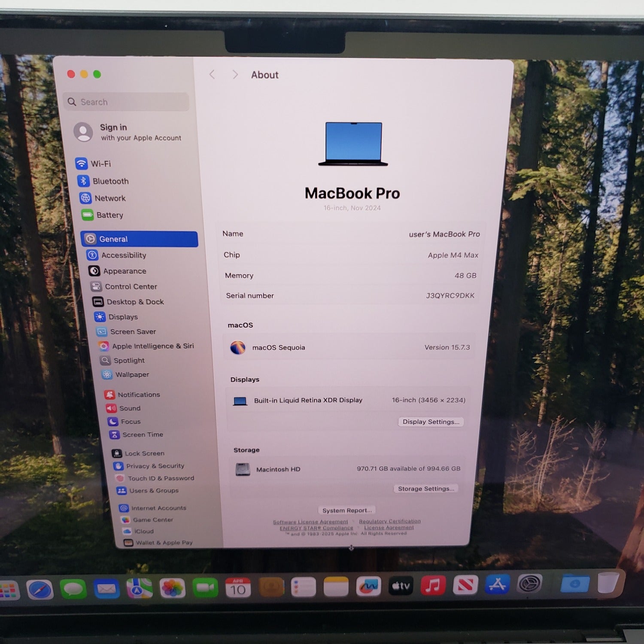Launch Safari from the Dock
Viewport: 644px width, 644px height.
click(40, 589)
